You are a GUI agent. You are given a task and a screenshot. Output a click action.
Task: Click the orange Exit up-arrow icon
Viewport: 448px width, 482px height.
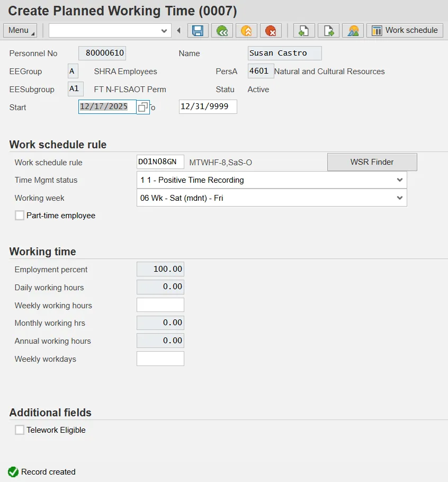click(x=246, y=31)
